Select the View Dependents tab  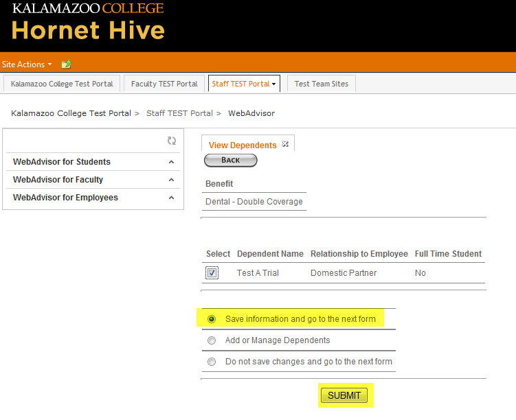[243, 145]
